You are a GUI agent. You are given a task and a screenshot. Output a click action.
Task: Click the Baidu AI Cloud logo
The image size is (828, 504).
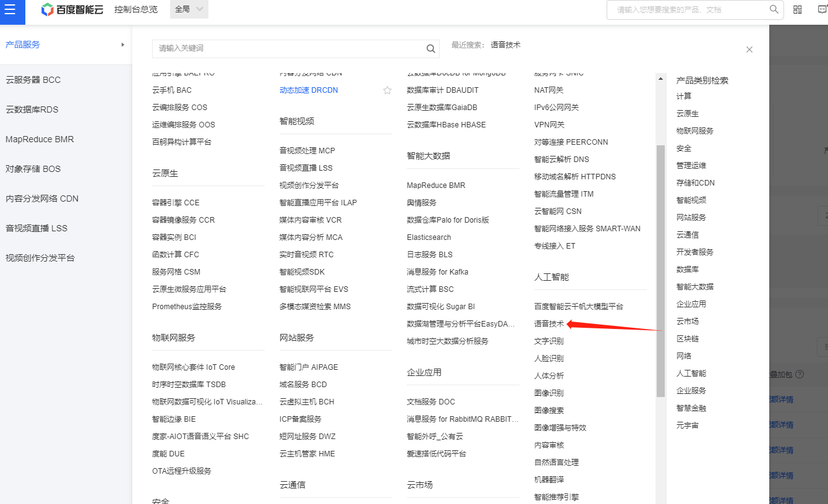coord(72,10)
